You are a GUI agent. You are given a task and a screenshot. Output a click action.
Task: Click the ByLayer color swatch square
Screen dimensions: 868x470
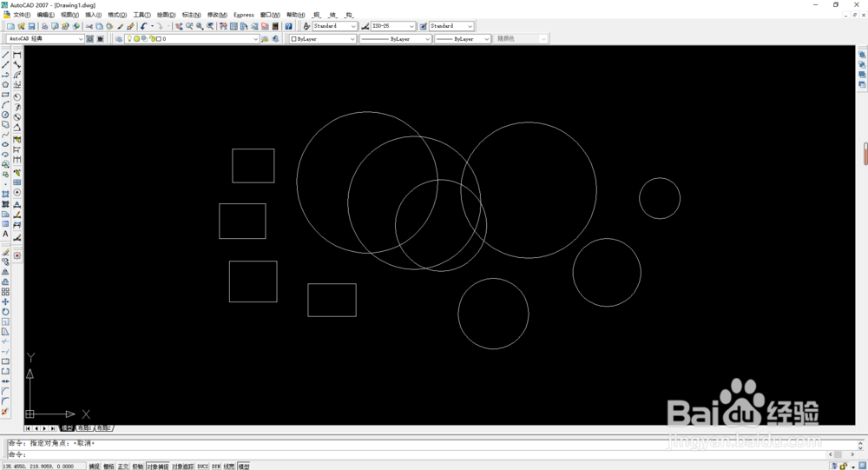(294, 39)
